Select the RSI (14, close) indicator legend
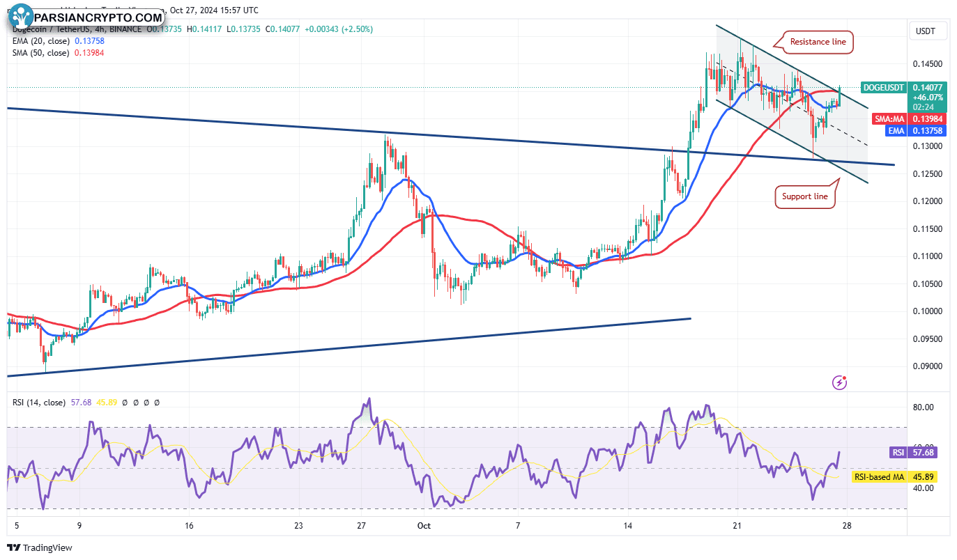Image resolution: width=957 pixels, height=560 pixels. click(38, 403)
